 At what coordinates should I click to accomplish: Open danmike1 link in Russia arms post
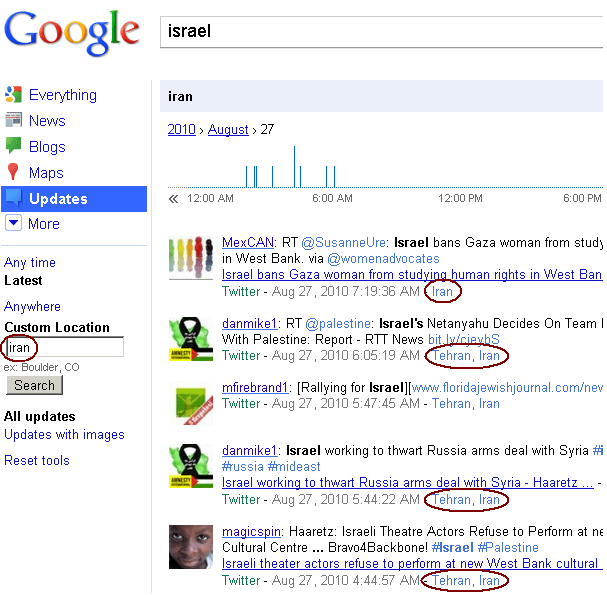pos(250,450)
